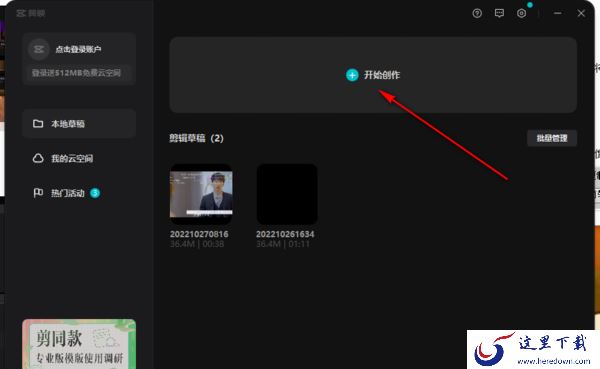Viewport: 600px width, 369px height.
Task: Click the 本地草稿 folder icon
Action: [x=38, y=124]
